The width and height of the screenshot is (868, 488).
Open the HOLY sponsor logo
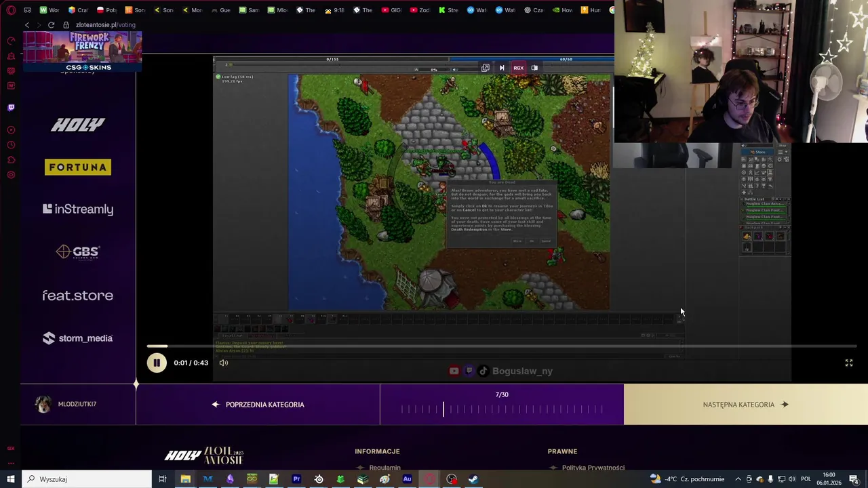coord(78,125)
